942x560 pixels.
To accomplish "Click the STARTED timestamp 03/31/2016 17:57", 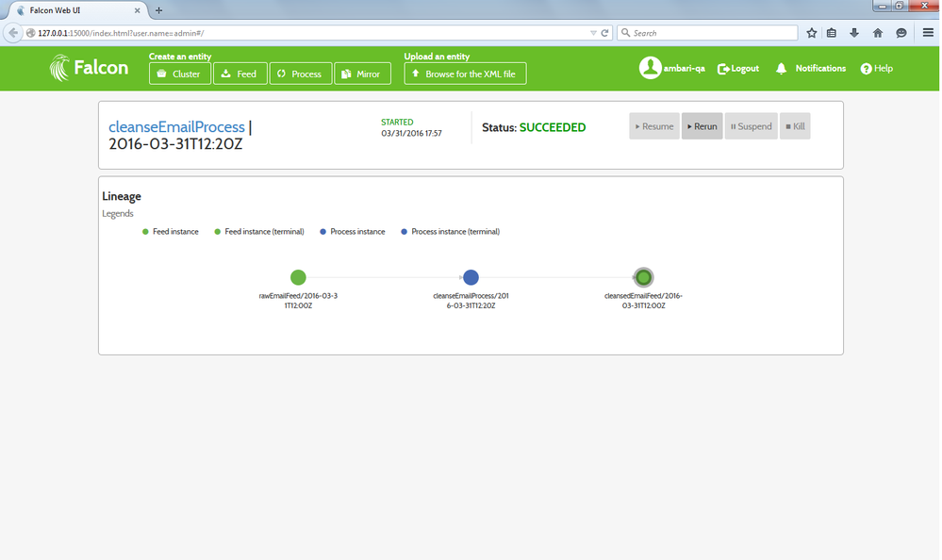I will coord(411,133).
